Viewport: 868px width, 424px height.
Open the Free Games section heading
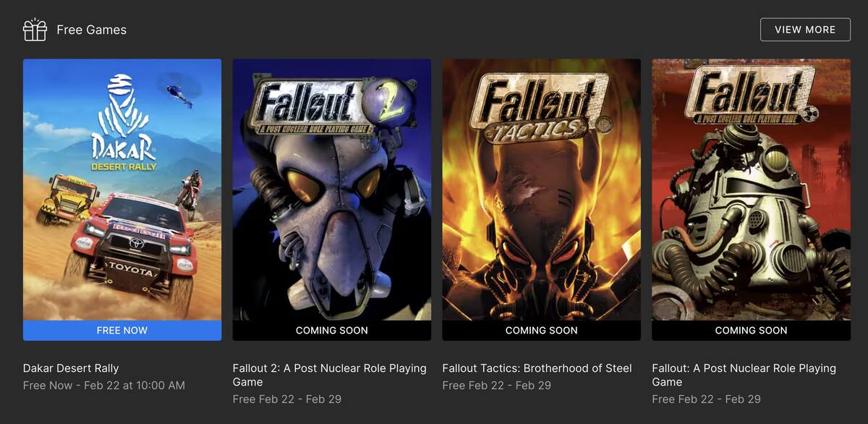pos(92,30)
